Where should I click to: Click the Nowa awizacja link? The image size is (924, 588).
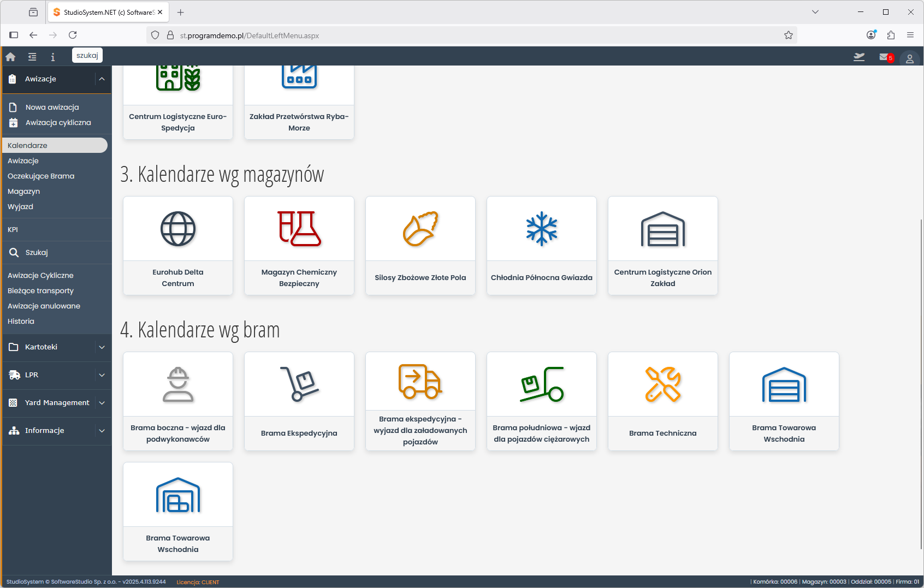(x=52, y=108)
